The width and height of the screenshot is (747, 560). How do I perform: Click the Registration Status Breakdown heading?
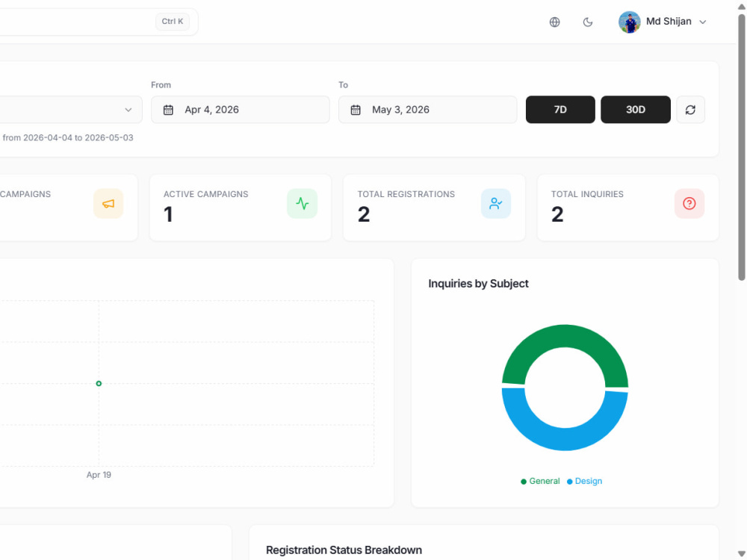[x=344, y=550]
